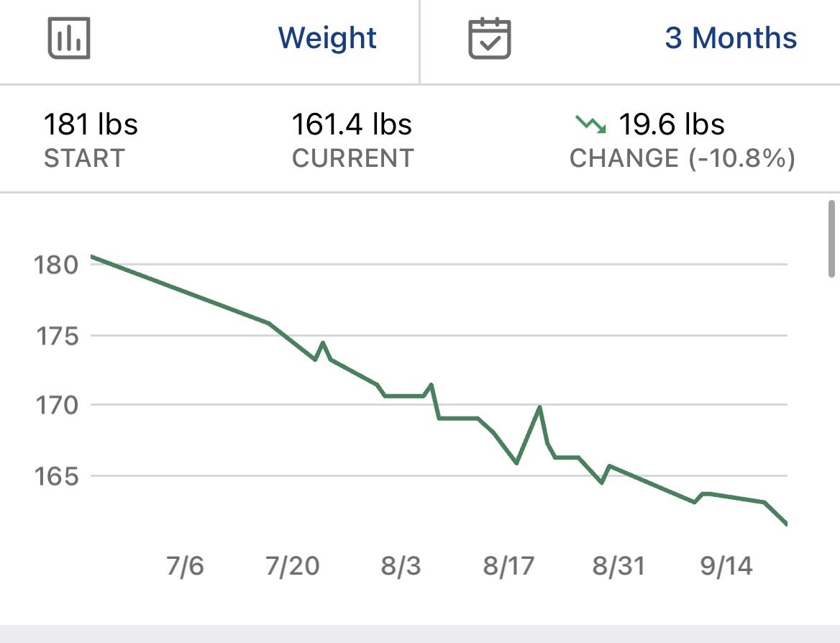Tap the 9/14 date axis label
Screen dimensions: 840x643
click(726, 566)
